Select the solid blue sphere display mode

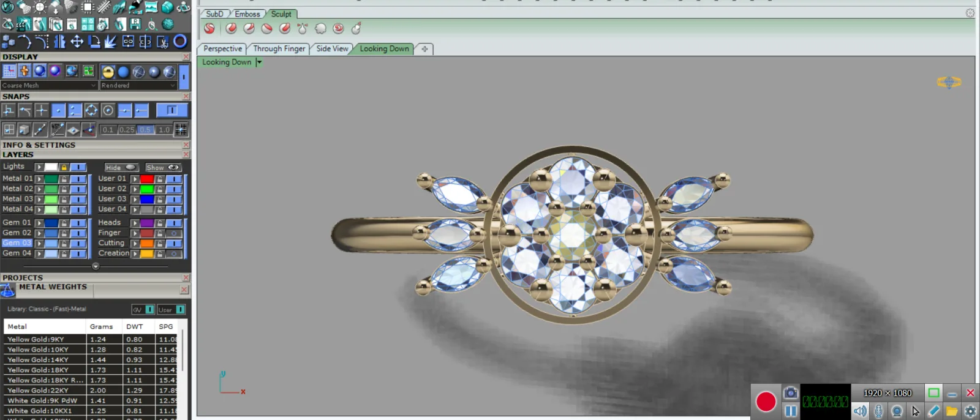[x=123, y=72]
